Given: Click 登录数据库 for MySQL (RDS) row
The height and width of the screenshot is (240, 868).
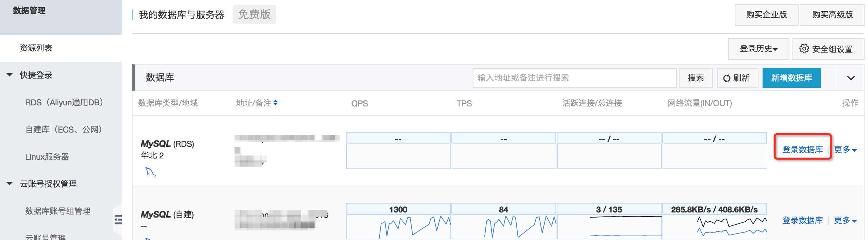Looking at the screenshot, I should [x=803, y=150].
